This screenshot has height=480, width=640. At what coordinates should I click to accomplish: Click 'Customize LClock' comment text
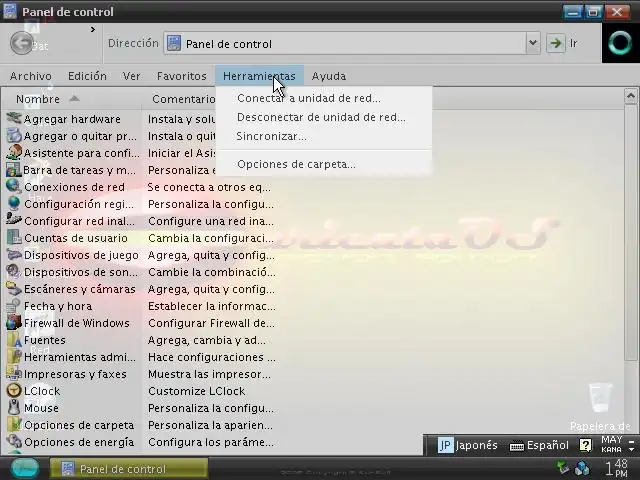pyautogui.click(x=196, y=391)
